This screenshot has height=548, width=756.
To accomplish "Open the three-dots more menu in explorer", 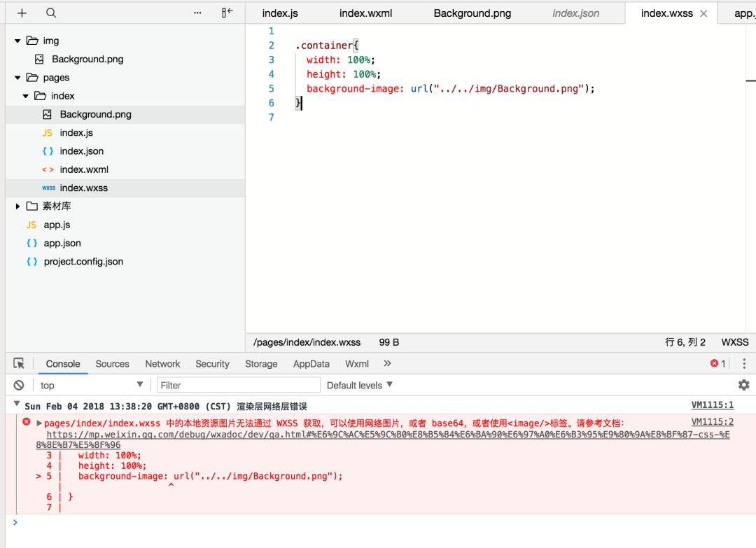I will pos(197,13).
